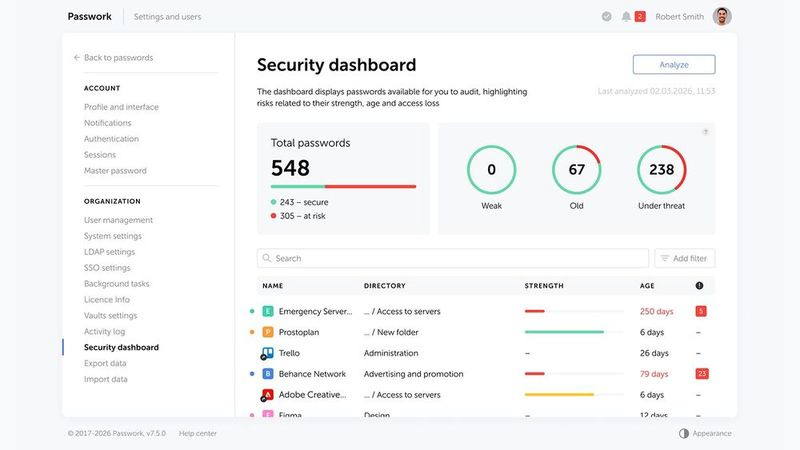Open Master password settings

coord(115,171)
